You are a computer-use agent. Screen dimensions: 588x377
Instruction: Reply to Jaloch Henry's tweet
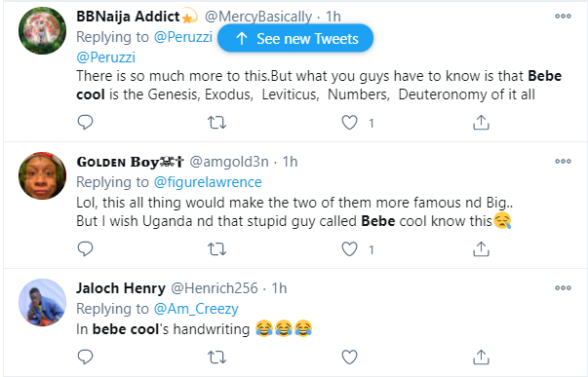85,358
